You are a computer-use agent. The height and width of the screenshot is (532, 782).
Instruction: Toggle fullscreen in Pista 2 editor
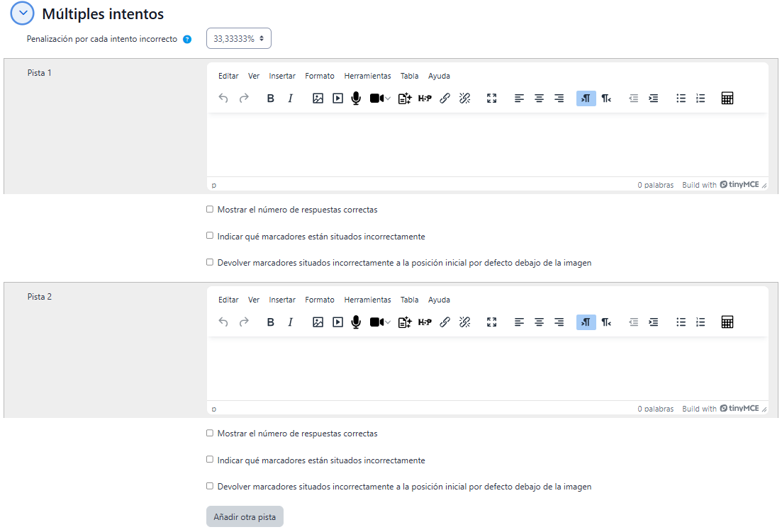pos(491,322)
